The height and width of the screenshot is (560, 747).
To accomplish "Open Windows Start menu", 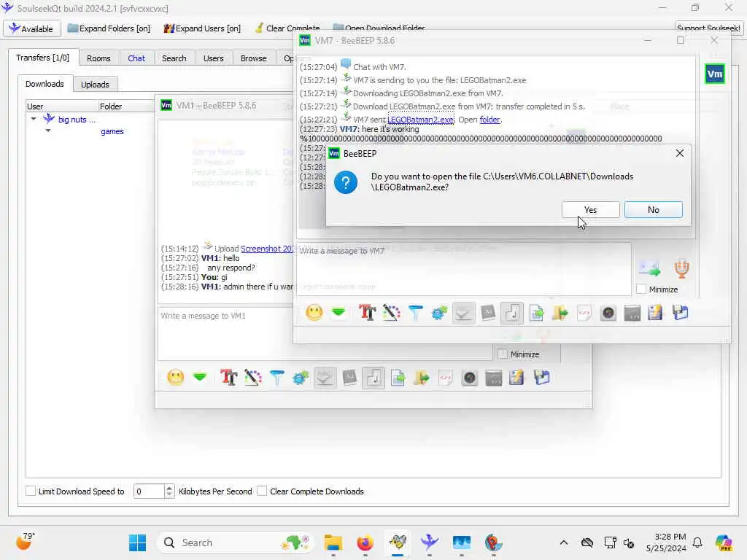I will [x=137, y=542].
